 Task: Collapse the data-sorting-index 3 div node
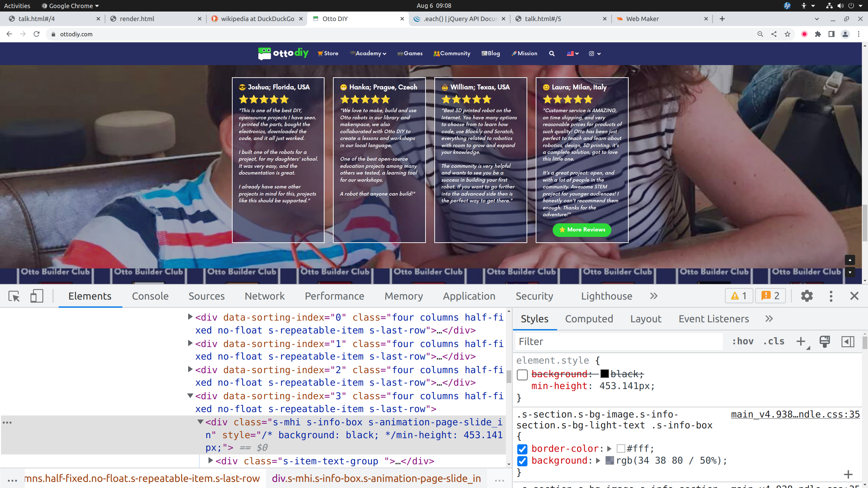coord(190,395)
